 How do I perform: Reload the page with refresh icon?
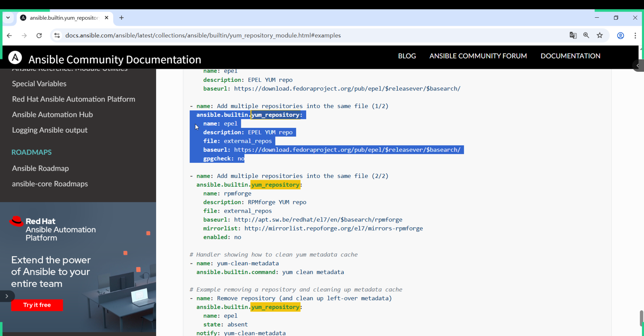pos(39,36)
